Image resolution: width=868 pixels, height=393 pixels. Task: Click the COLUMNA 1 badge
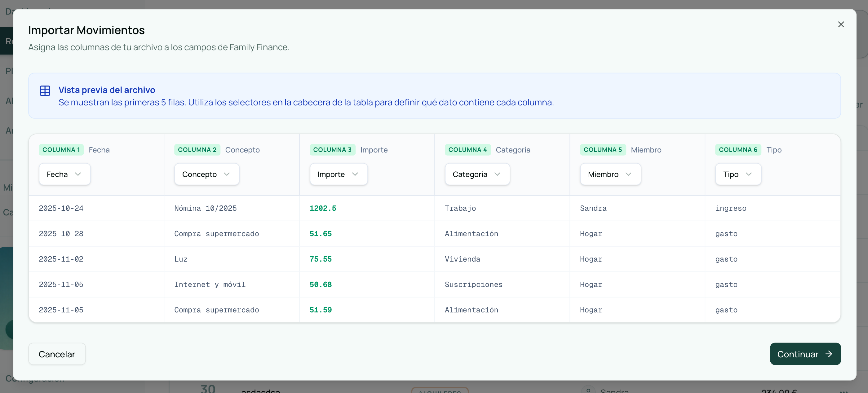(61, 149)
